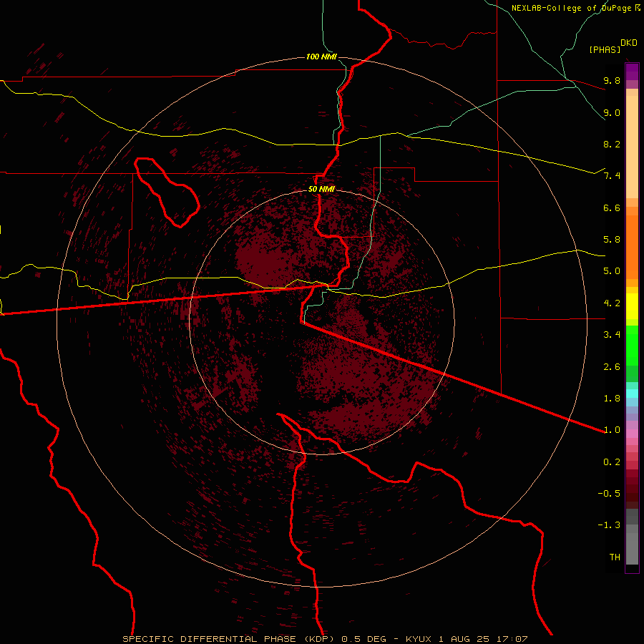This screenshot has height=644, width=644.
Task: Pick the light peach band of the color bar
Action: click(632, 147)
